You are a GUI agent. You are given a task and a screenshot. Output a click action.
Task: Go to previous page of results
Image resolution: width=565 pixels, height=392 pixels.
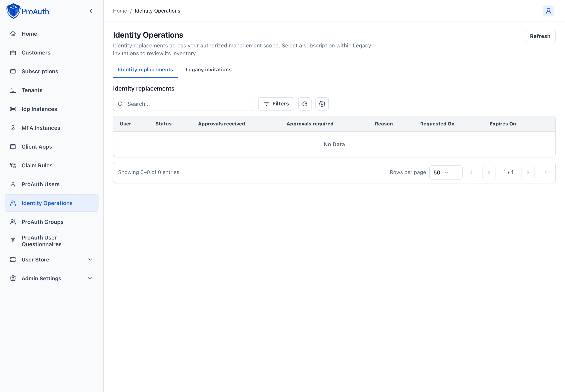tap(488, 172)
